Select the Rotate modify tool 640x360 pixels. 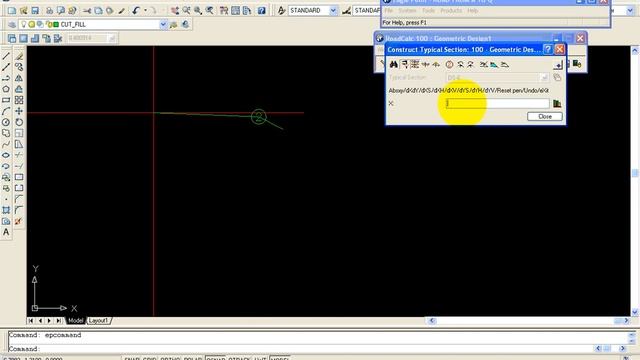19,122
